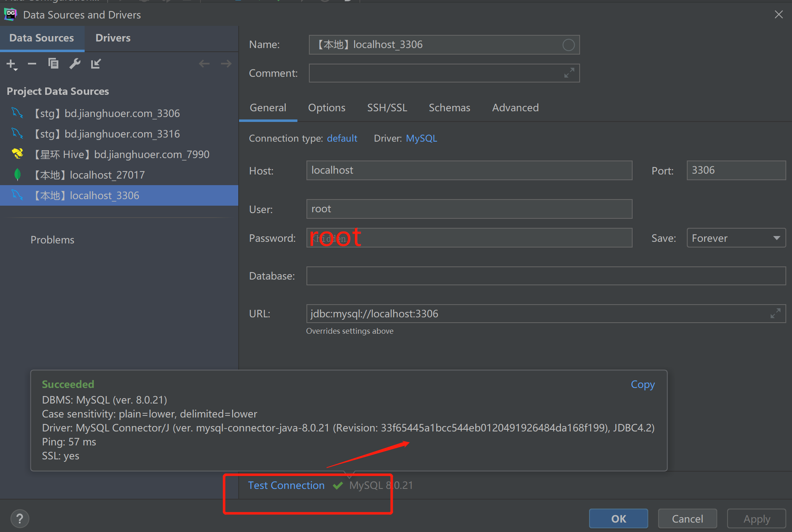
Task: Click the MySQL icon beside localhost_3306 entry
Action: pyautogui.click(x=17, y=195)
